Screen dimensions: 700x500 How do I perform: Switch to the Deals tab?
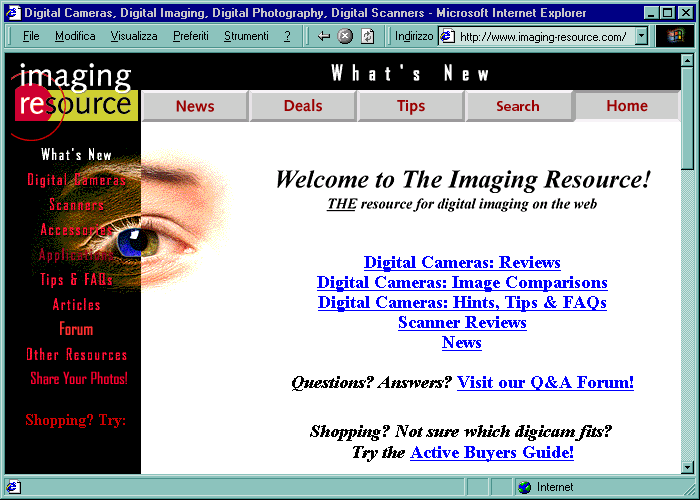coord(303,106)
